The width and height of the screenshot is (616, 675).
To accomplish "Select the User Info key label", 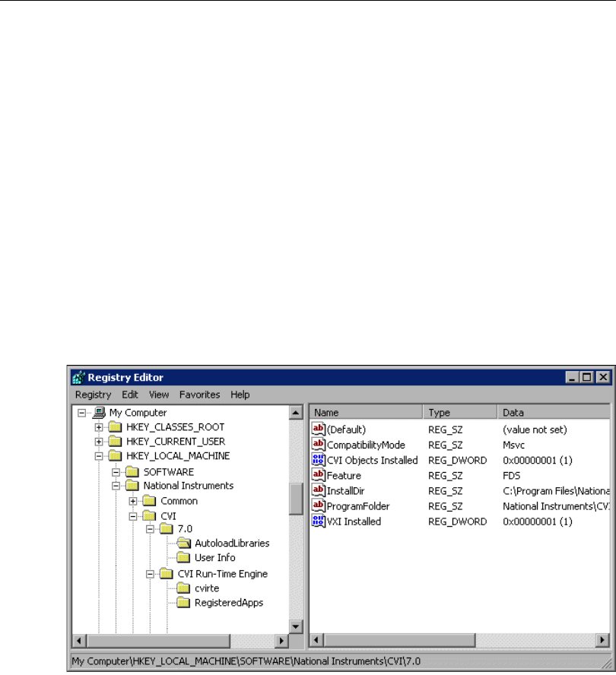I will pyautogui.click(x=215, y=557).
